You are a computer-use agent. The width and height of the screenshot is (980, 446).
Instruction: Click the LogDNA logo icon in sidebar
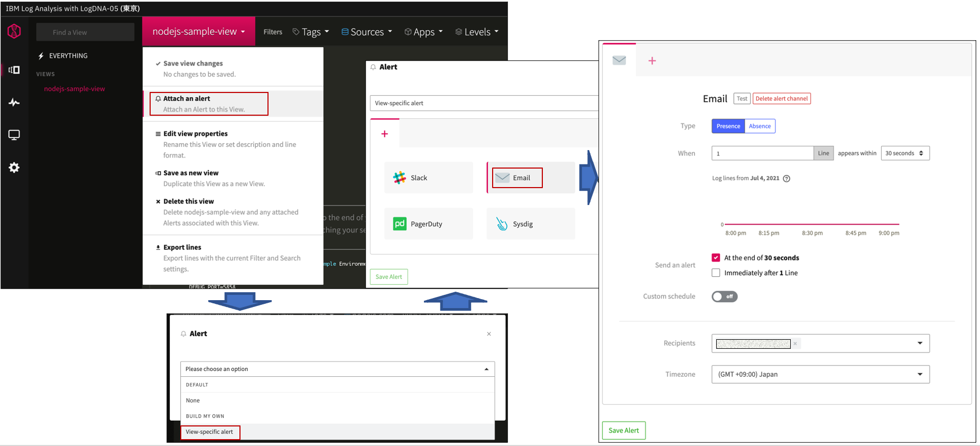pos(14,31)
